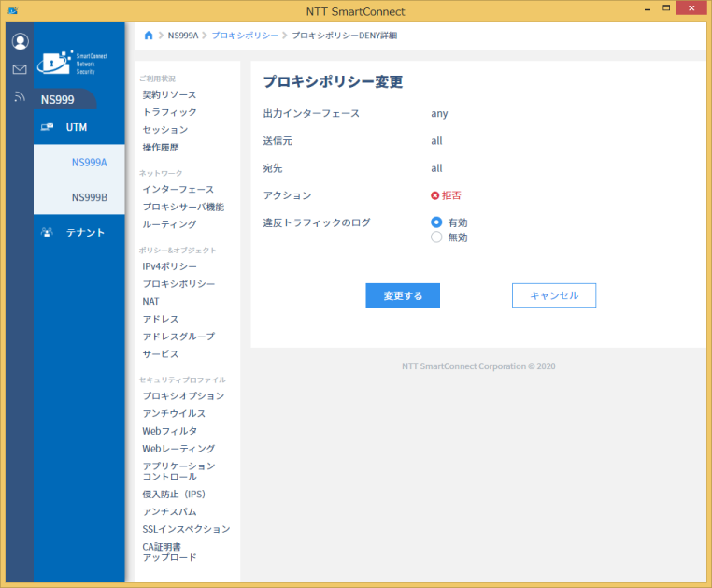This screenshot has width=712, height=588.
Task: Click the プロキシポリシーDENY詳細 breadcrumb text
Action: point(344,36)
